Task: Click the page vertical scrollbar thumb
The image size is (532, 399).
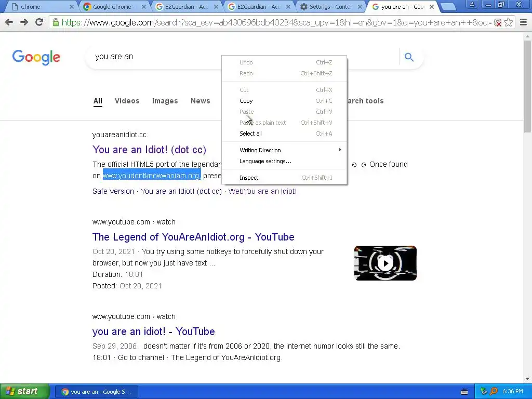Action: coord(528,87)
